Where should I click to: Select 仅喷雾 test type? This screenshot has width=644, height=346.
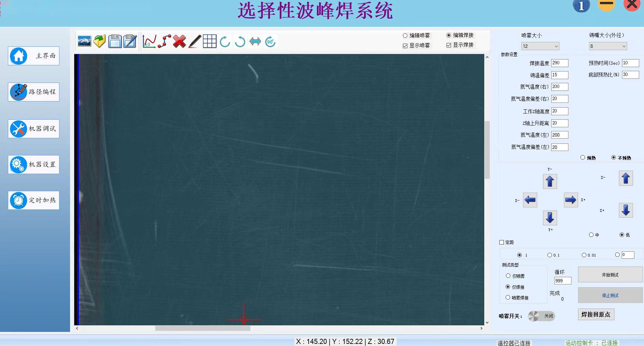point(508,276)
